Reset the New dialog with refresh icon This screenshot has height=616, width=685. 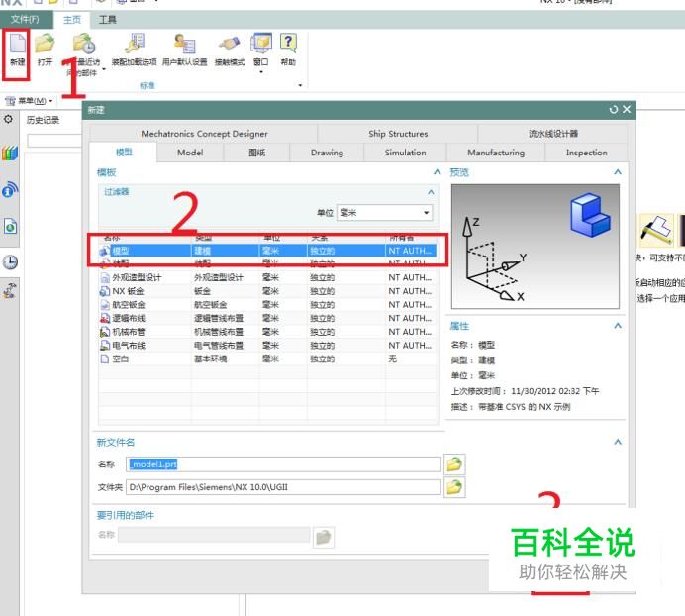[x=614, y=110]
